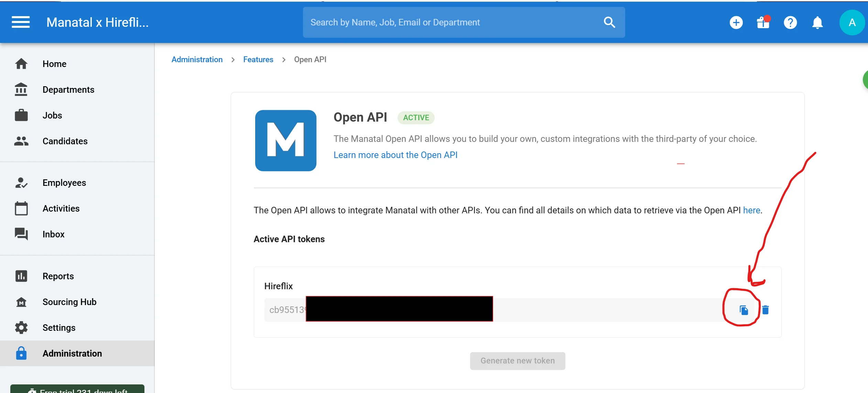The height and width of the screenshot is (393, 868).
Task: Open the 'here' API details link
Action: tap(751, 210)
